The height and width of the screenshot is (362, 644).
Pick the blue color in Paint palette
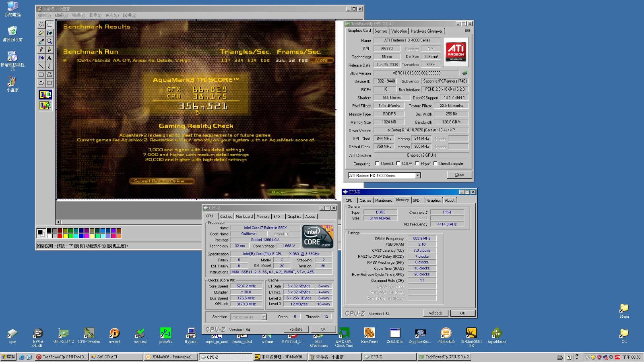click(x=81, y=236)
